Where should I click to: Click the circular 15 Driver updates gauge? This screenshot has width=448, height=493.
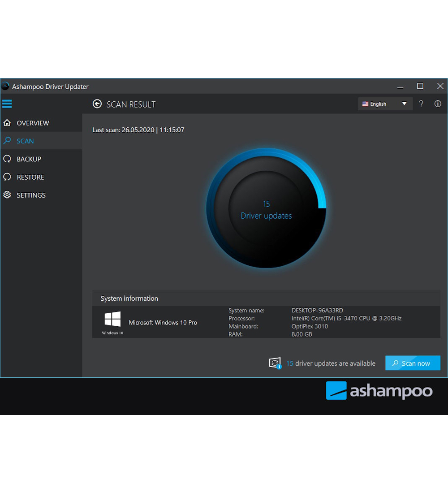pyautogui.click(x=266, y=208)
